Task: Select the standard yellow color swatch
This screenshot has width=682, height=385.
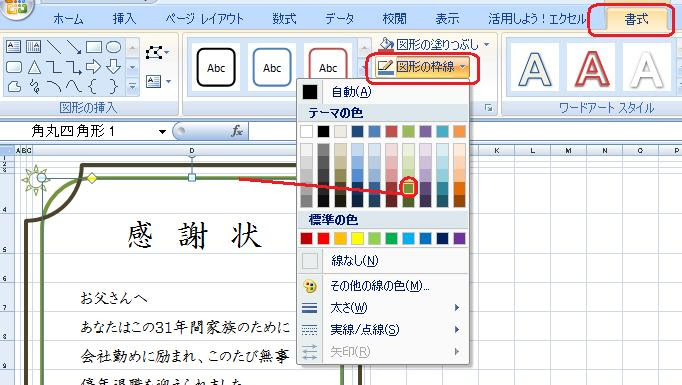Action: (357, 238)
